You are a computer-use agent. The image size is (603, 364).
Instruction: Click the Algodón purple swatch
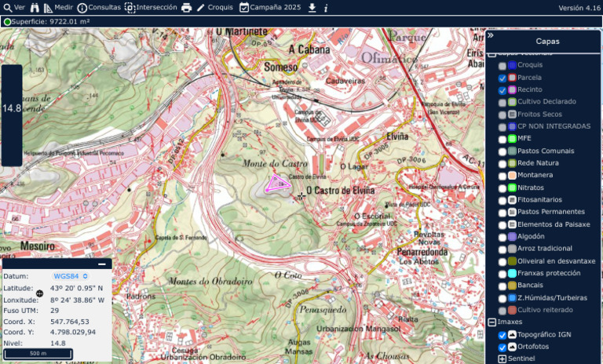512,236
